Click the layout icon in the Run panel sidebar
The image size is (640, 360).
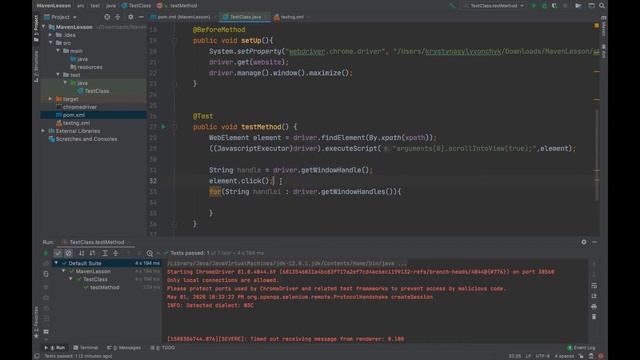coord(46,331)
